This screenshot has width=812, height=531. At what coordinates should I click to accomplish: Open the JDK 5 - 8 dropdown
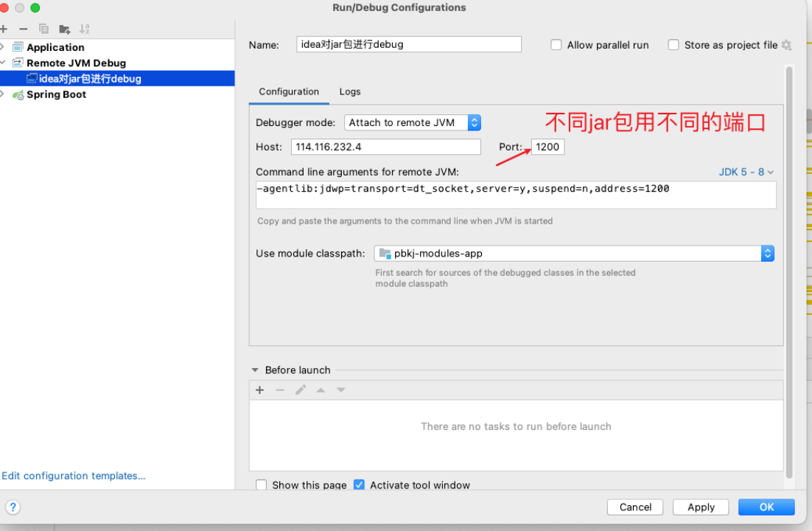pos(744,171)
